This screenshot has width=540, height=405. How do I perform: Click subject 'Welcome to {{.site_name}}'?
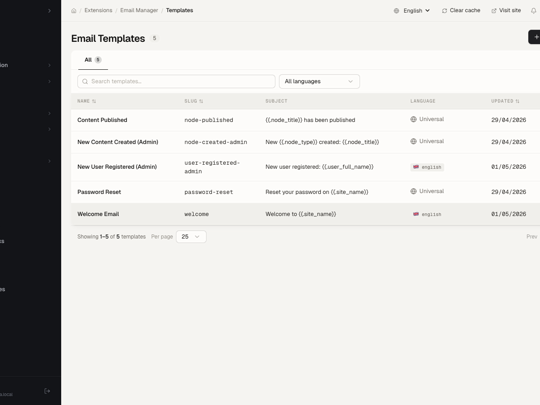point(301,214)
